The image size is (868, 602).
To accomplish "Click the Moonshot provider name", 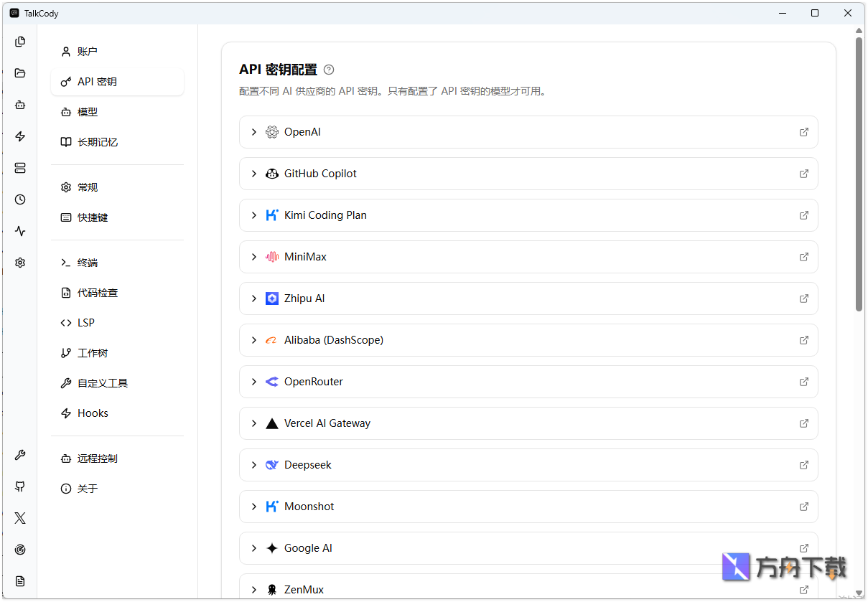I will tap(309, 507).
